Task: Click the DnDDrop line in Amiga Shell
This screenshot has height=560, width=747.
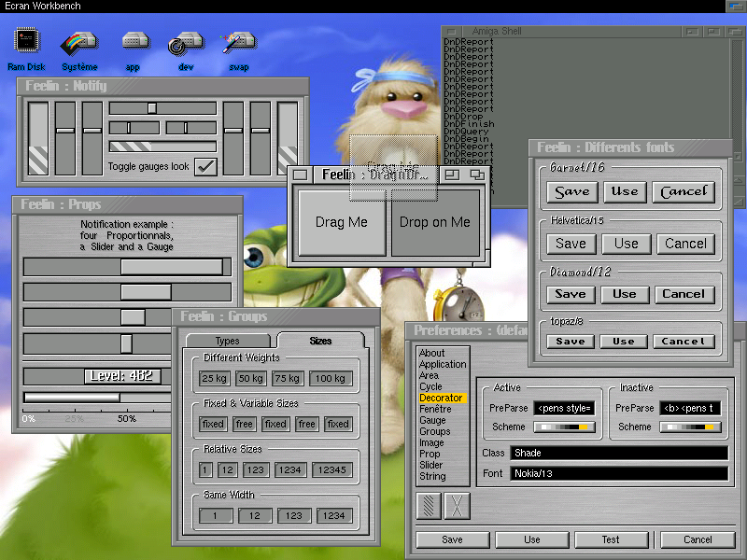Action: coord(463,117)
